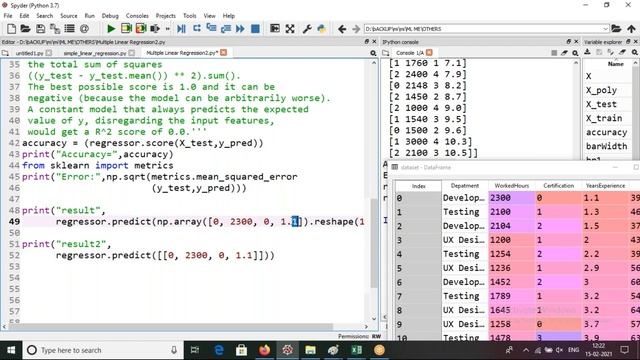Import data in Variable explorer

(x=587, y=52)
